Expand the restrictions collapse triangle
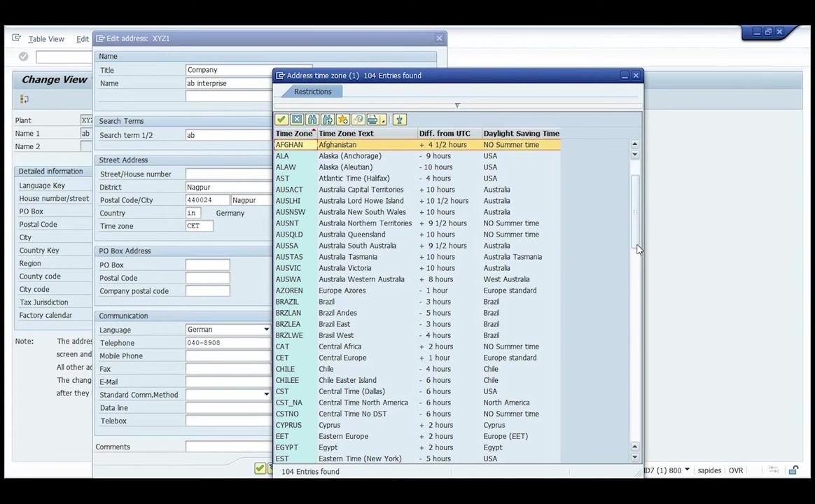This screenshot has height=504, width=815. 457,105
